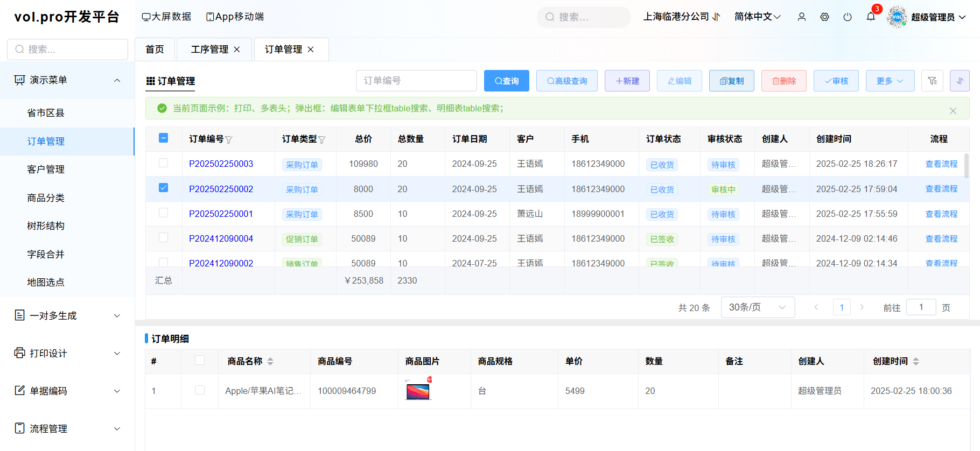Open 客户管理 in the sidebar

(46, 170)
